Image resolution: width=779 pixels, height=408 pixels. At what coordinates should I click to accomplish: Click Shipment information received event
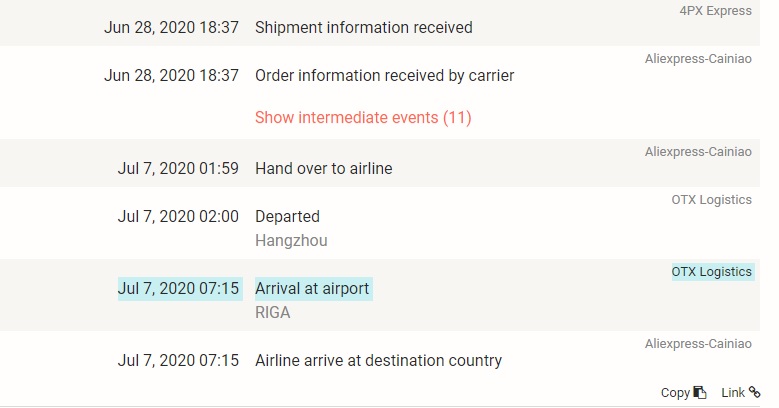click(x=364, y=27)
